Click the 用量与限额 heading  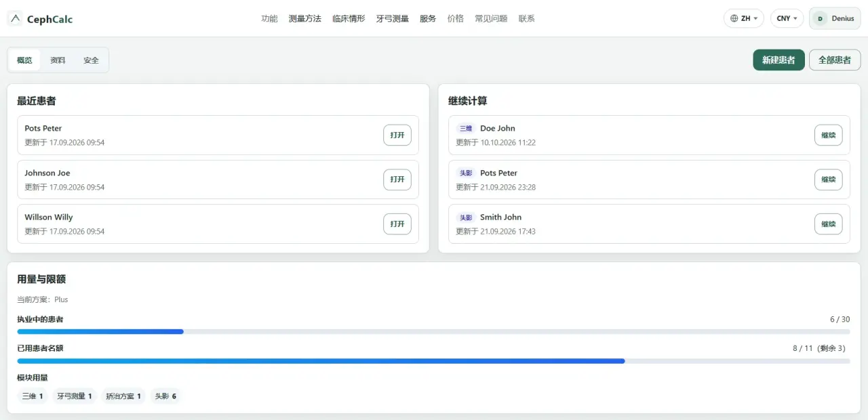(41, 279)
